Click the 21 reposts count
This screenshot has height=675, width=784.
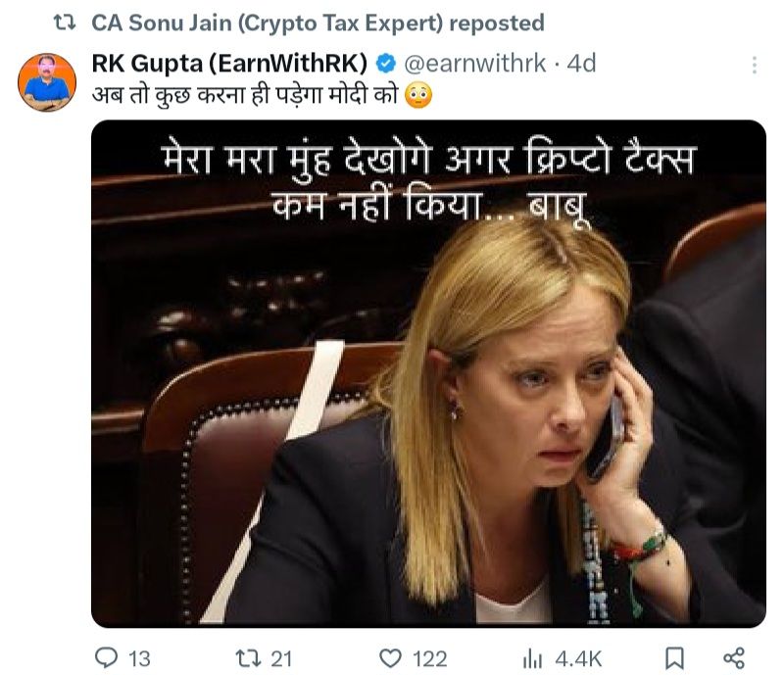(281, 659)
